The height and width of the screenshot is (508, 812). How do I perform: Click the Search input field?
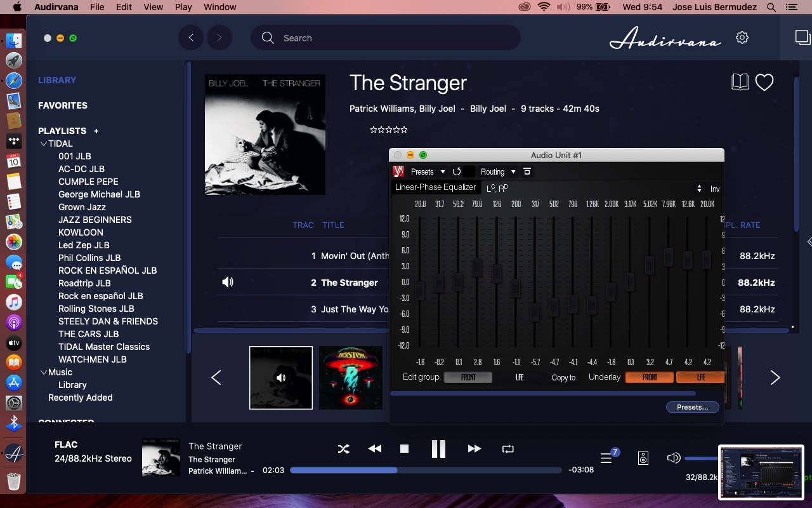point(386,37)
